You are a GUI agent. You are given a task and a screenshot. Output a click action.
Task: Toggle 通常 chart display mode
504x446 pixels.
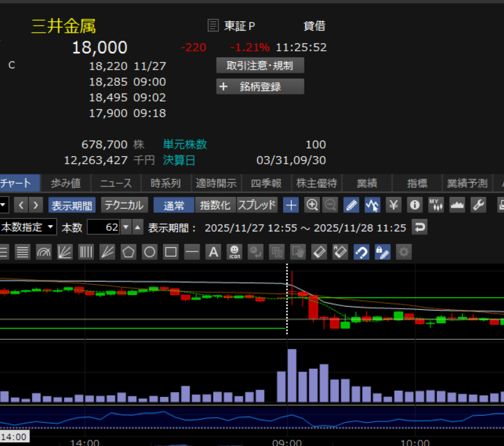[x=174, y=204]
